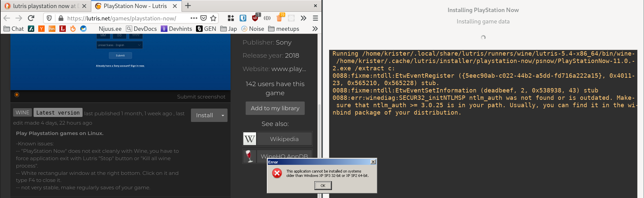Close the PlayStation Now - Lutris tab
644x198 pixels.
coord(175,6)
